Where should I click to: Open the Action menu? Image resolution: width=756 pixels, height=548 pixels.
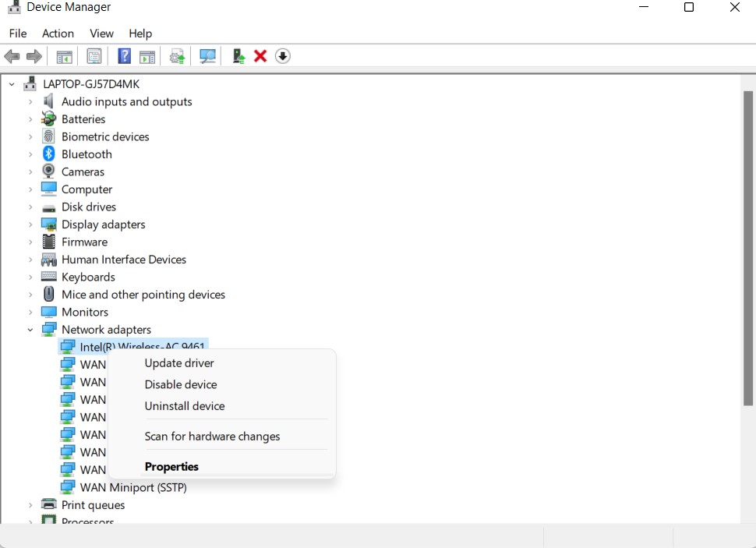(58, 34)
